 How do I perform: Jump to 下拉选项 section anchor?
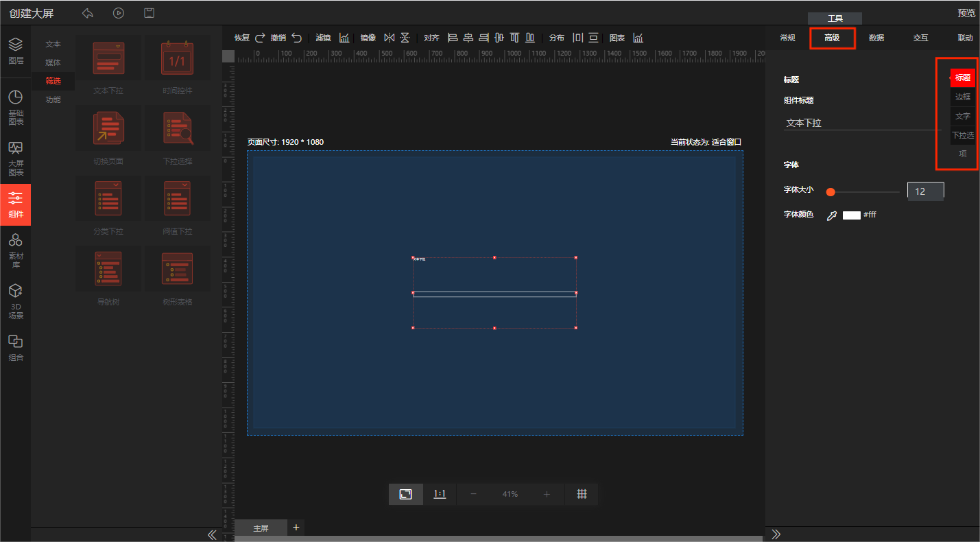click(963, 144)
